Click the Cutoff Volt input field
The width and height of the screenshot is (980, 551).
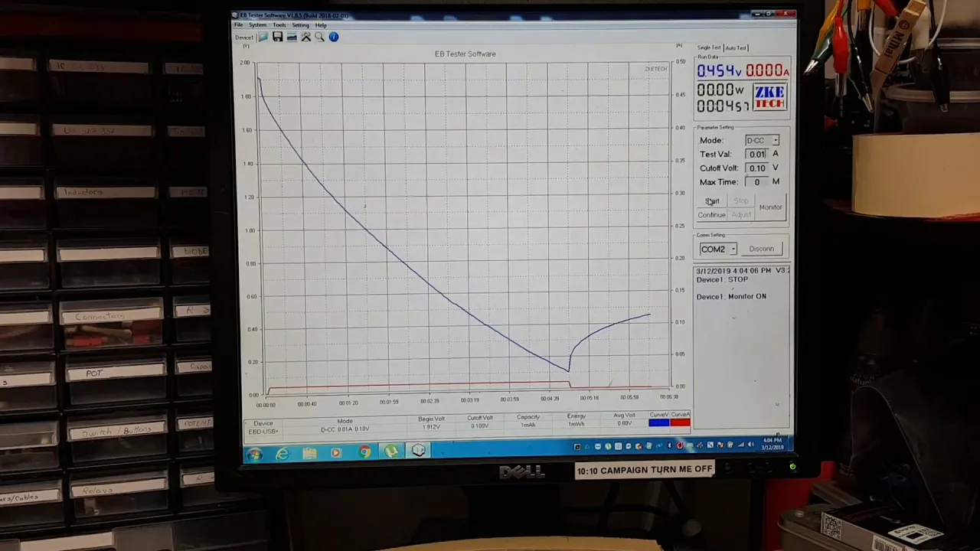click(x=756, y=168)
